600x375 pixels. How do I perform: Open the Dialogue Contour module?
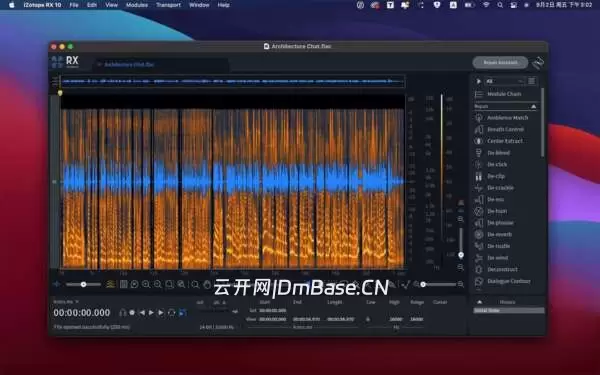tap(509, 281)
